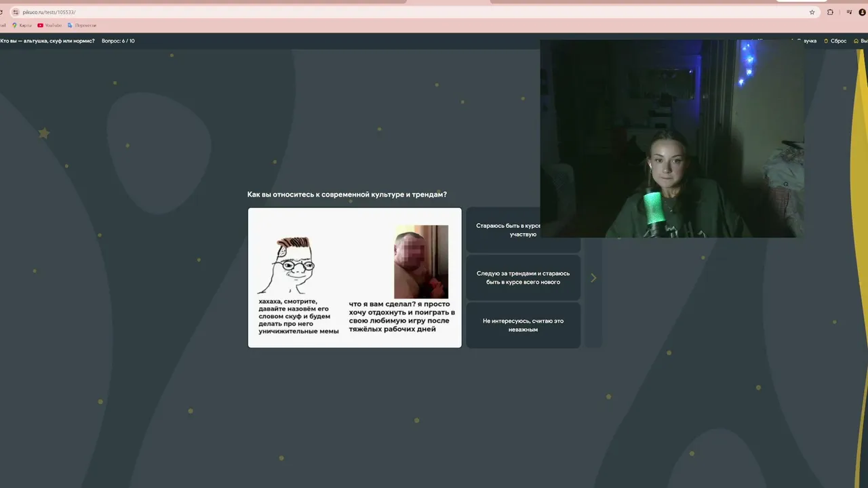
Task: Open the media controls icon in the toolbar
Action: point(849,12)
